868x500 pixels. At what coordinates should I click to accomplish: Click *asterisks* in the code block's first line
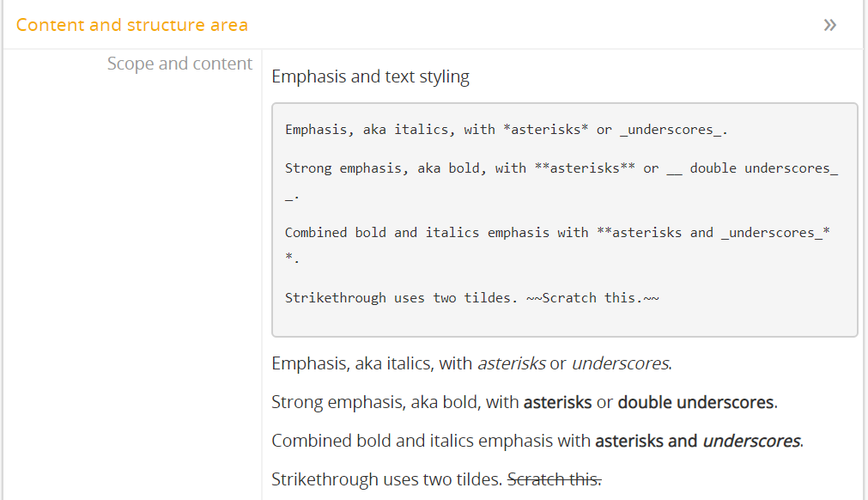click(x=546, y=130)
